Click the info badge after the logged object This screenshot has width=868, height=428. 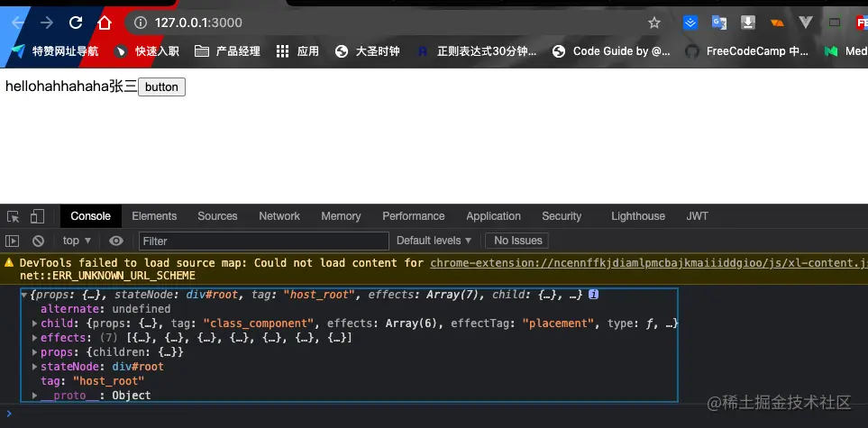593,296
